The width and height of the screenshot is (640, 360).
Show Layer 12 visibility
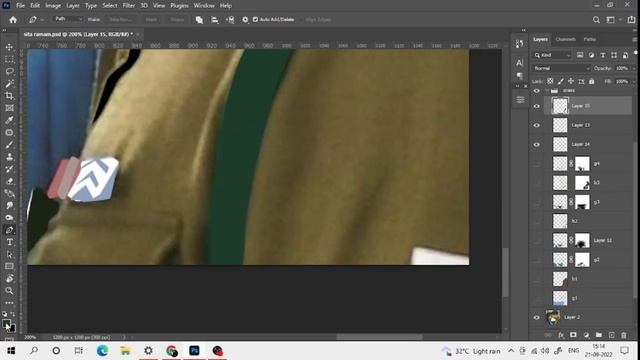pyautogui.click(x=537, y=240)
